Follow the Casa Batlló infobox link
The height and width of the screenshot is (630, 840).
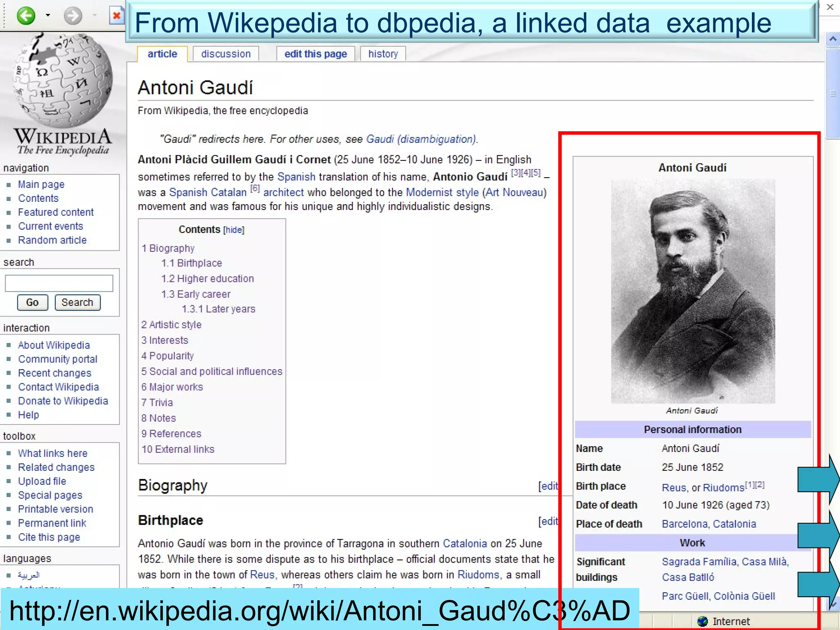click(x=688, y=577)
